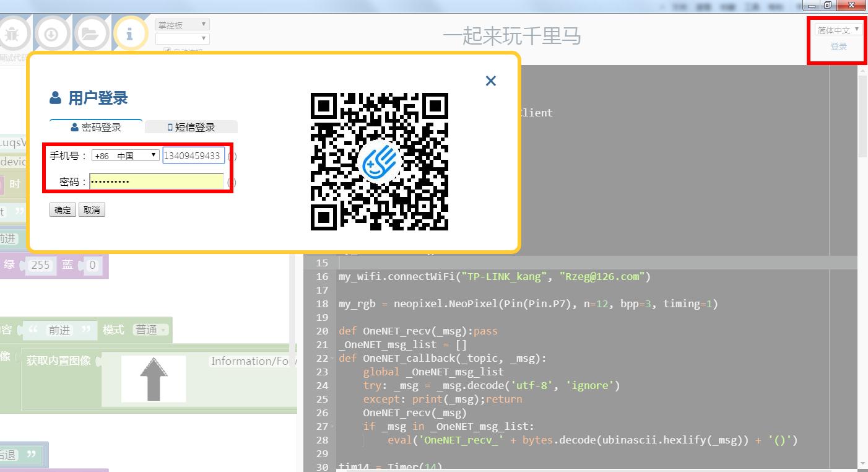This screenshot has height=472, width=868.
Task: Click line number 30 in gutter
Action: [x=321, y=467]
